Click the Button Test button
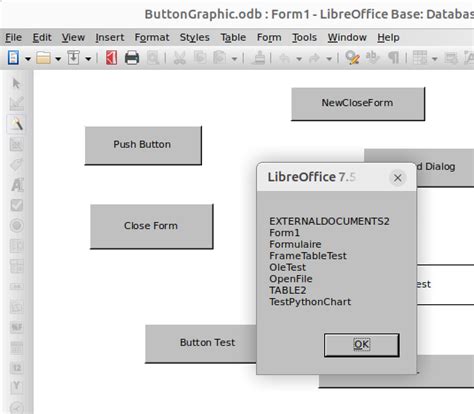Screen dimensions: 474x414 point(201,344)
